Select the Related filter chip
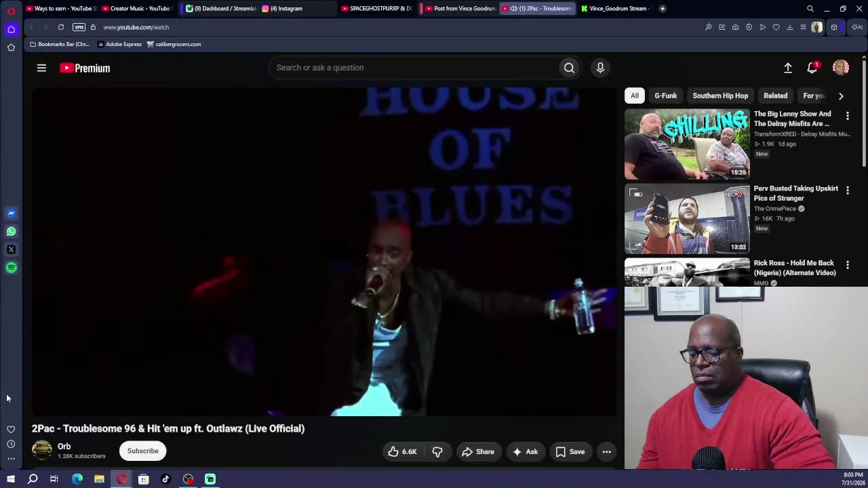Image resolution: width=868 pixels, height=488 pixels. tap(776, 96)
